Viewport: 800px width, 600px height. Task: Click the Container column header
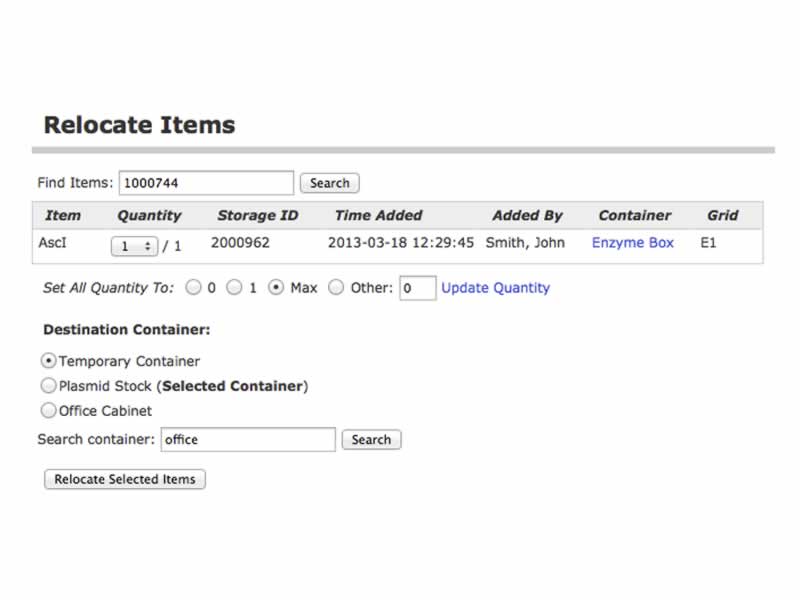coord(634,215)
